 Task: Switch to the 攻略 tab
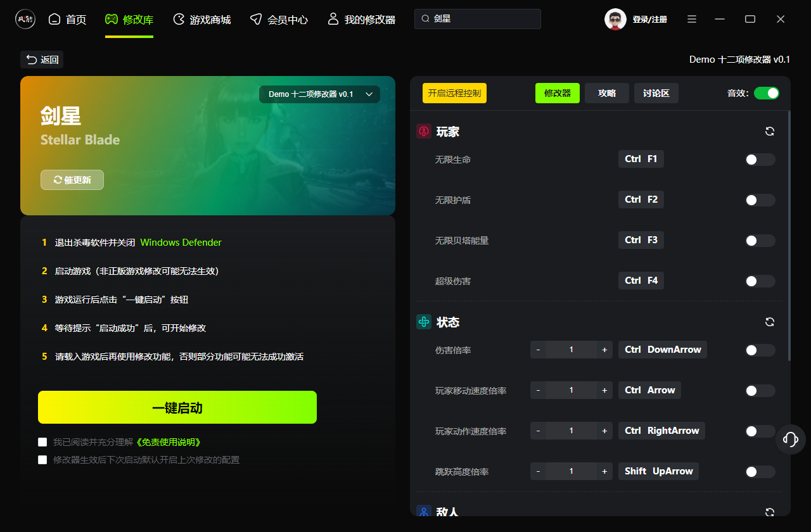pyautogui.click(x=607, y=93)
